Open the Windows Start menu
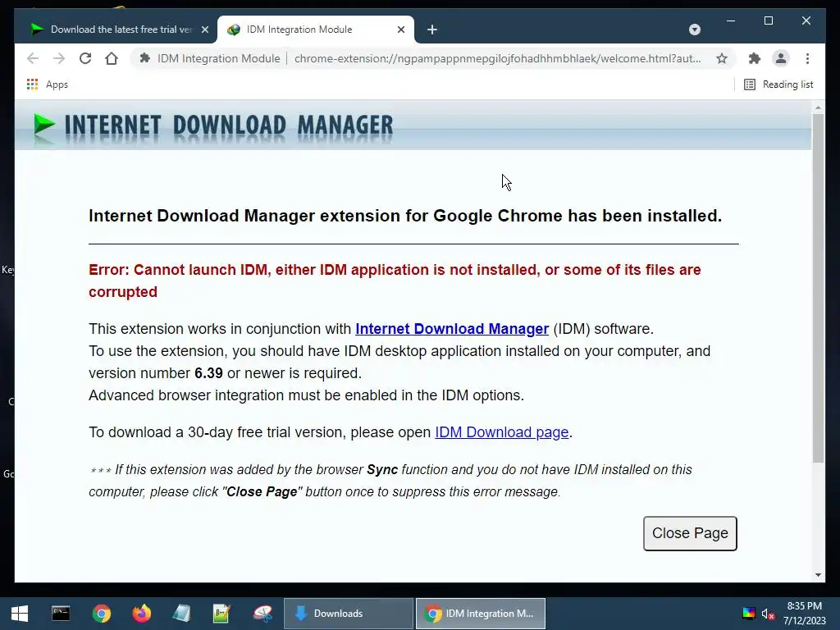 [x=20, y=614]
